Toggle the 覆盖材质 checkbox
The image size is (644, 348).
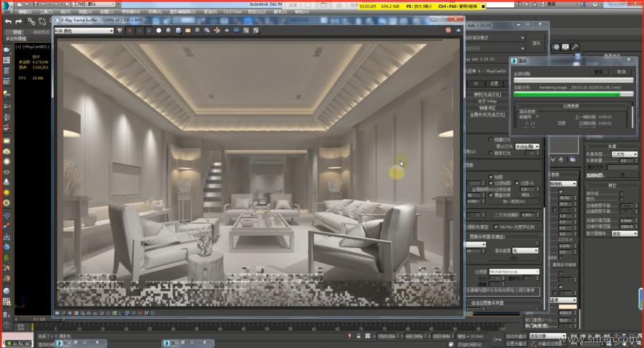coord(491,195)
